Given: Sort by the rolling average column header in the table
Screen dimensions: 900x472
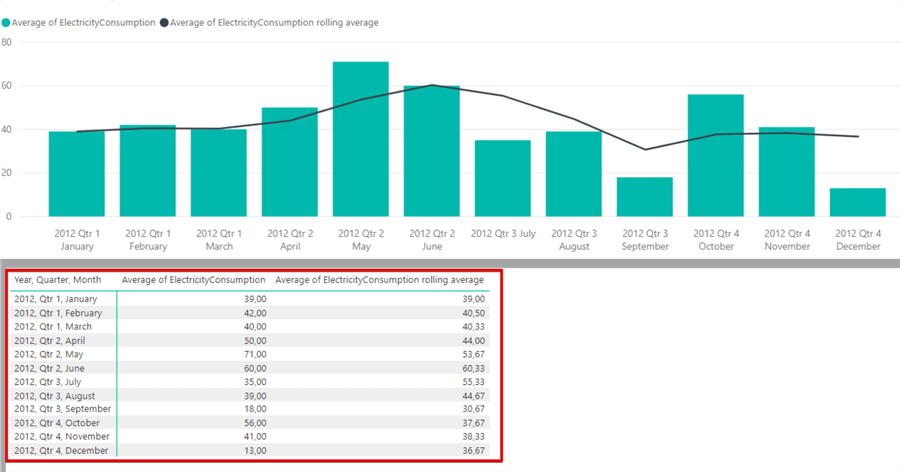Looking at the screenshot, I should (379, 280).
